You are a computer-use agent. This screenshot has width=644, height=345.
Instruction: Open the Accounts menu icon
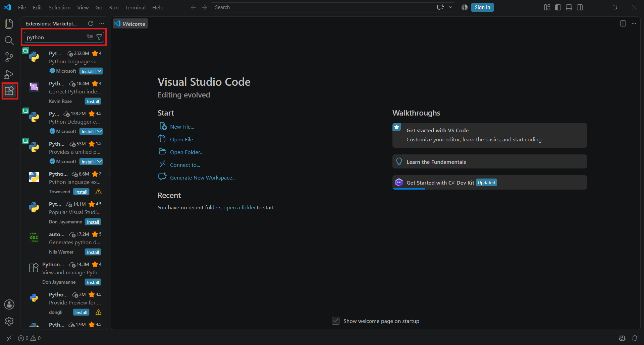point(9,304)
